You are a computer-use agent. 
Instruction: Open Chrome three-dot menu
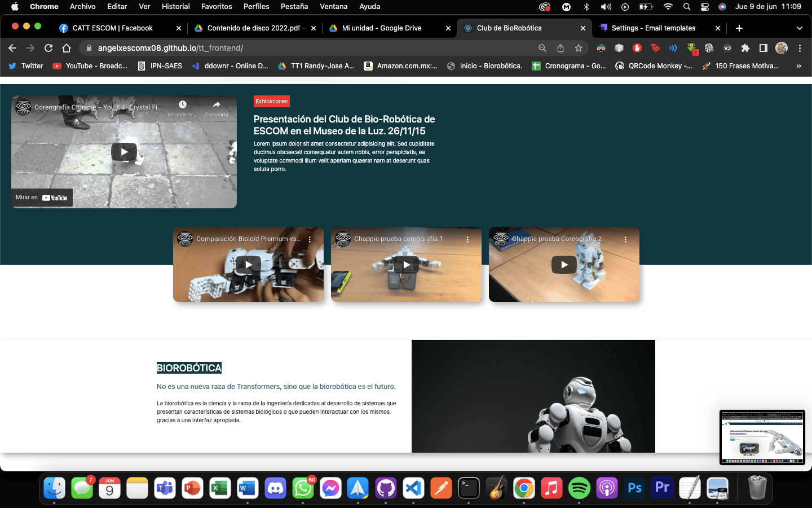click(x=800, y=48)
